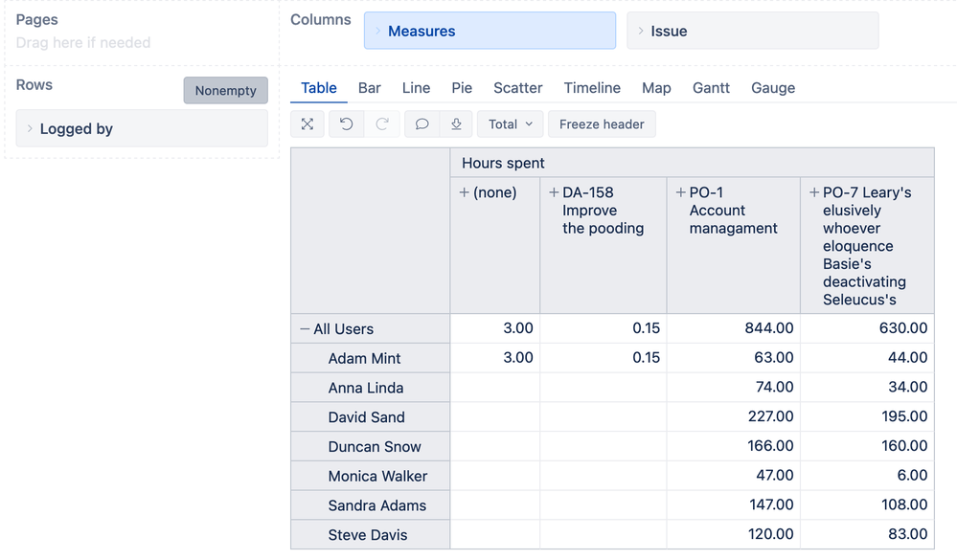
Task: Switch to the Gantt tab
Action: click(x=711, y=88)
